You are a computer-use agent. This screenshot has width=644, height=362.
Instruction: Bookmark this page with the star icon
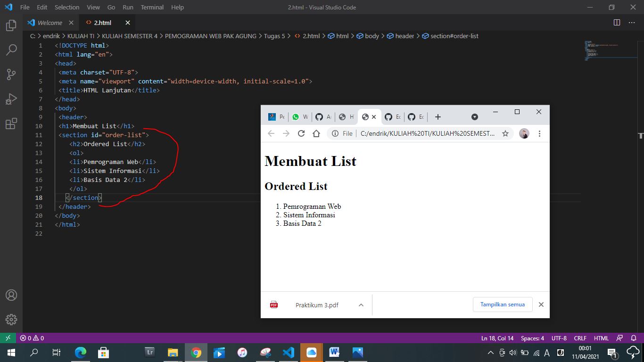click(505, 133)
